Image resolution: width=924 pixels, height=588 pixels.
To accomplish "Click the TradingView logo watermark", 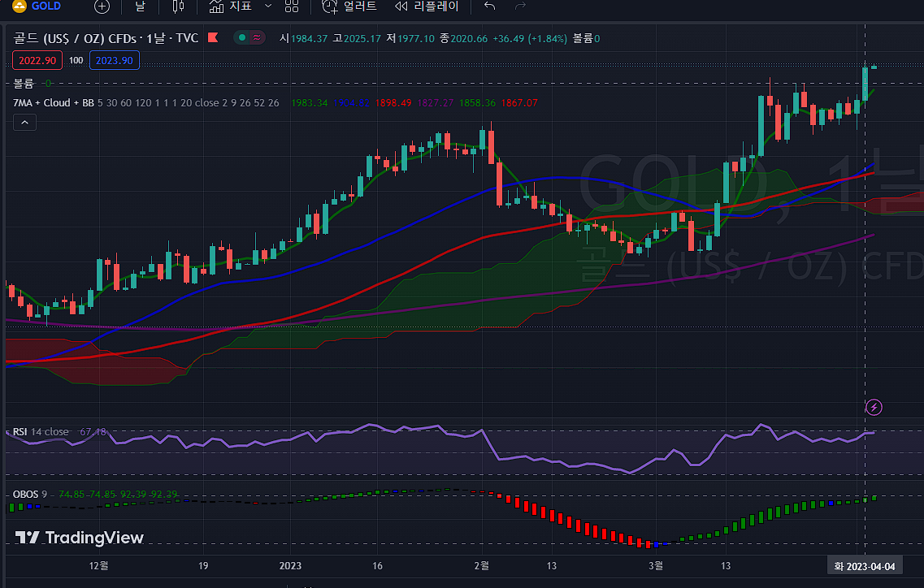I will pyautogui.click(x=80, y=538).
